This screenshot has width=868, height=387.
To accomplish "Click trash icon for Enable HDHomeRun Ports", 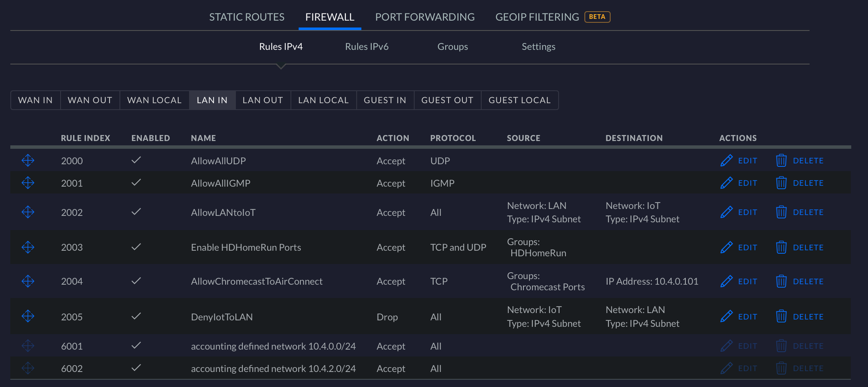I will coord(781,247).
